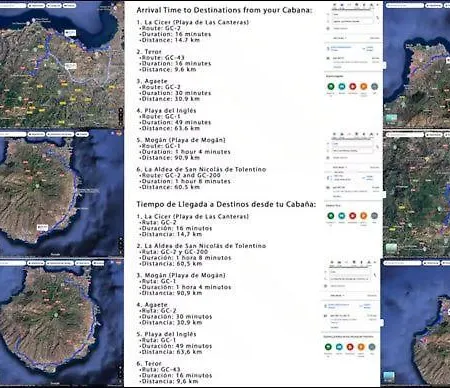
Task: Focus search box atop the upper right map
Action: coord(405,5)
